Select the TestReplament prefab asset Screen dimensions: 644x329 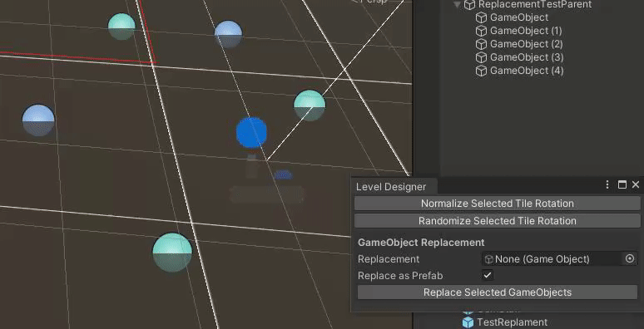tap(512, 322)
